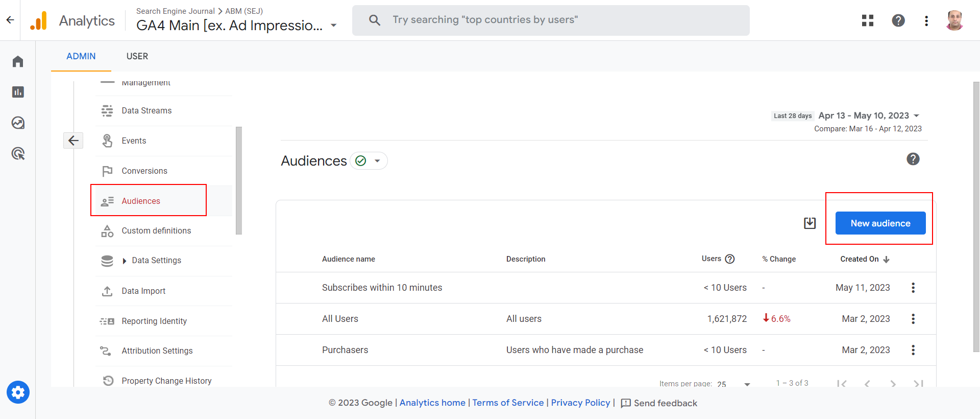Screen dimensions: 980x419
Task: Open the Google apps grid icon
Action: 867,20
